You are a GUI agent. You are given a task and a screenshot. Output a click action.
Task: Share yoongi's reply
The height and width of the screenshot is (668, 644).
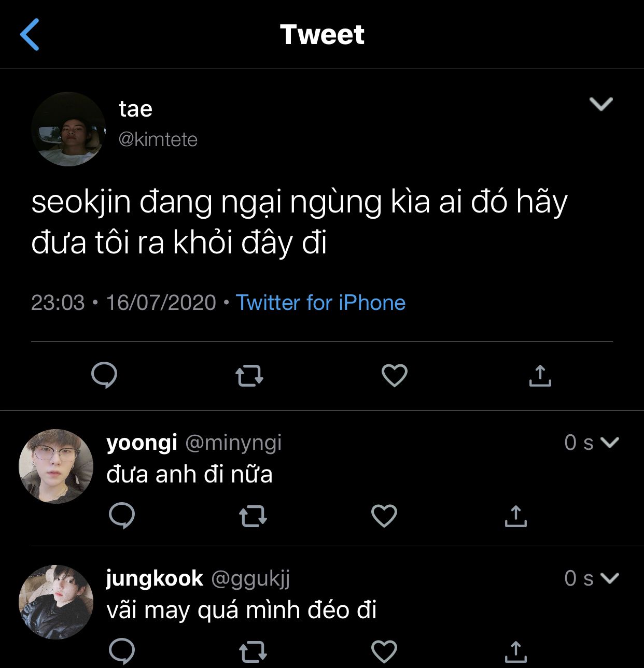[515, 516]
